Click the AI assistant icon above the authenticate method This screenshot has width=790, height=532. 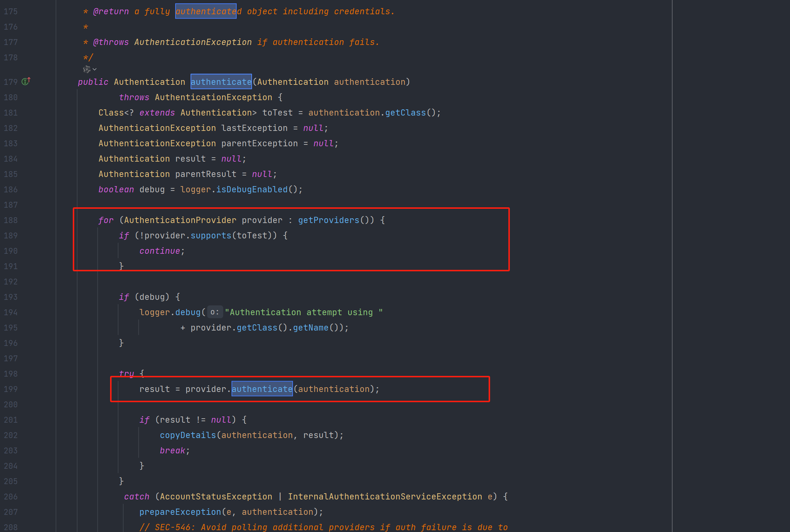pyautogui.click(x=87, y=69)
